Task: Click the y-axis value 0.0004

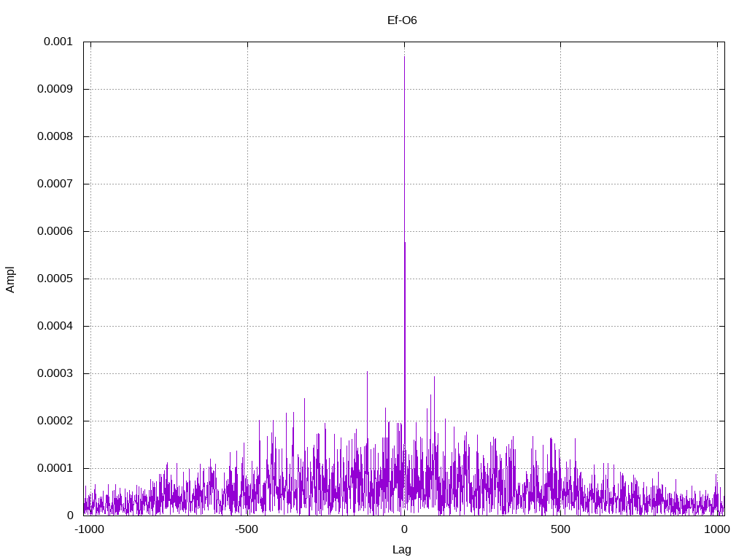Action: (x=55, y=326)
